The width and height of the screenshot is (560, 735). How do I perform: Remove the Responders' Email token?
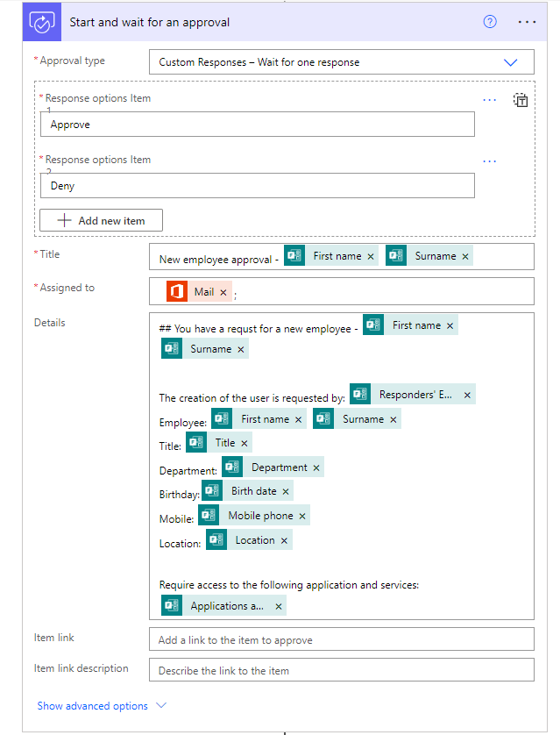467,395
